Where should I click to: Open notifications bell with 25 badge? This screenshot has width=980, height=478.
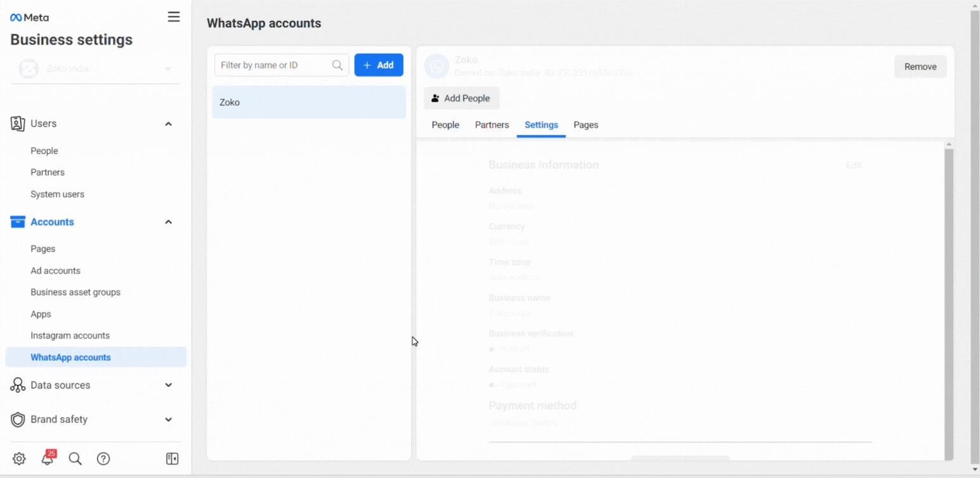tap(48, 459)
